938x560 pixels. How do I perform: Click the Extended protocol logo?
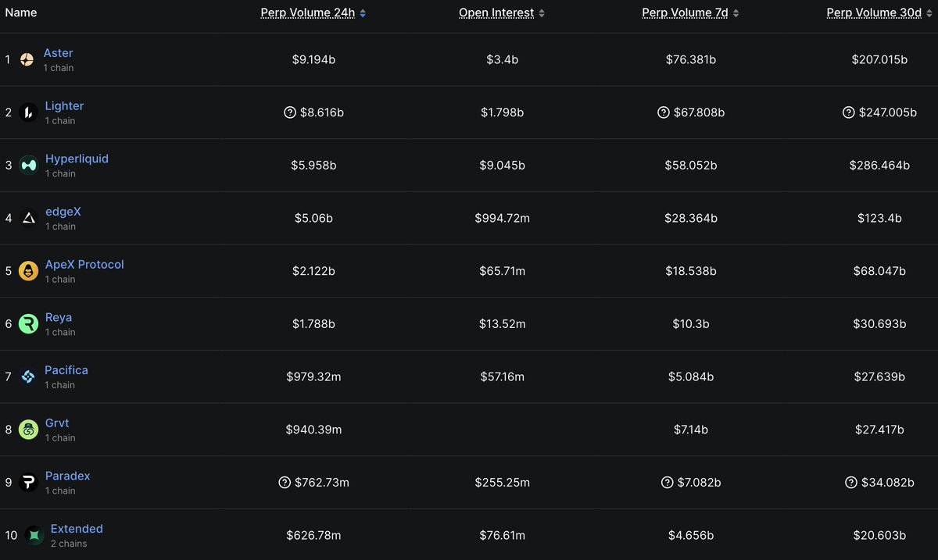[x=33, y=535]
